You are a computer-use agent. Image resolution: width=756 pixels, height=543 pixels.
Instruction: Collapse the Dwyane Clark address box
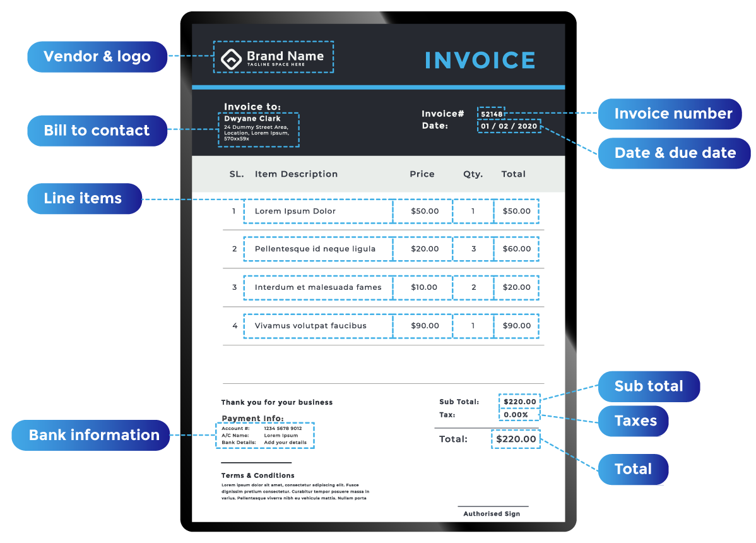pyautogui.click(x=259, y=129)
